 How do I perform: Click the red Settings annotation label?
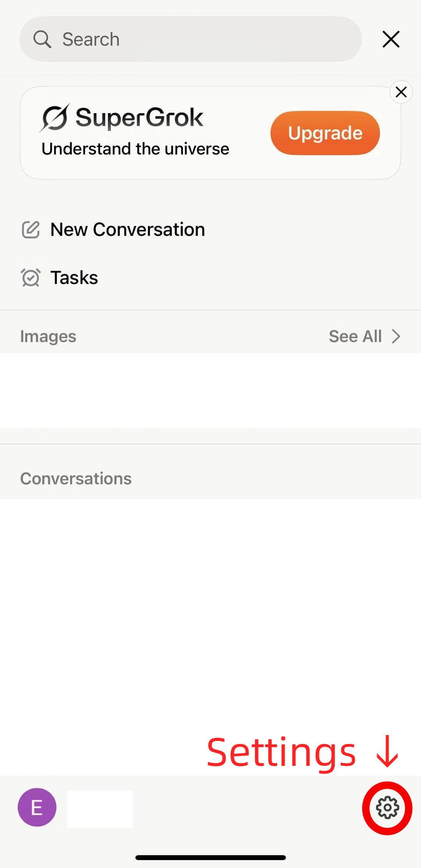281,753
